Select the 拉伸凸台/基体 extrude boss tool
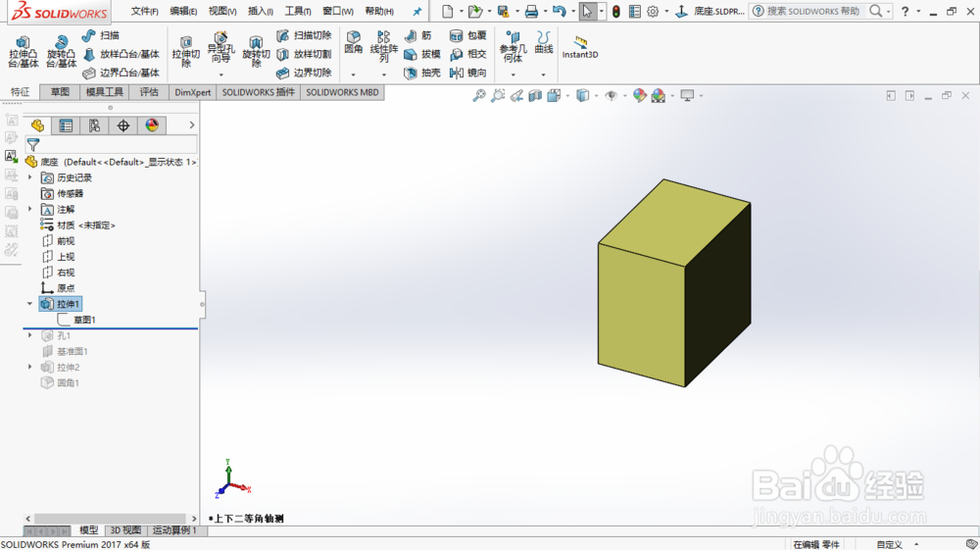This screenshot has width=980, height=550. [24, 51]
